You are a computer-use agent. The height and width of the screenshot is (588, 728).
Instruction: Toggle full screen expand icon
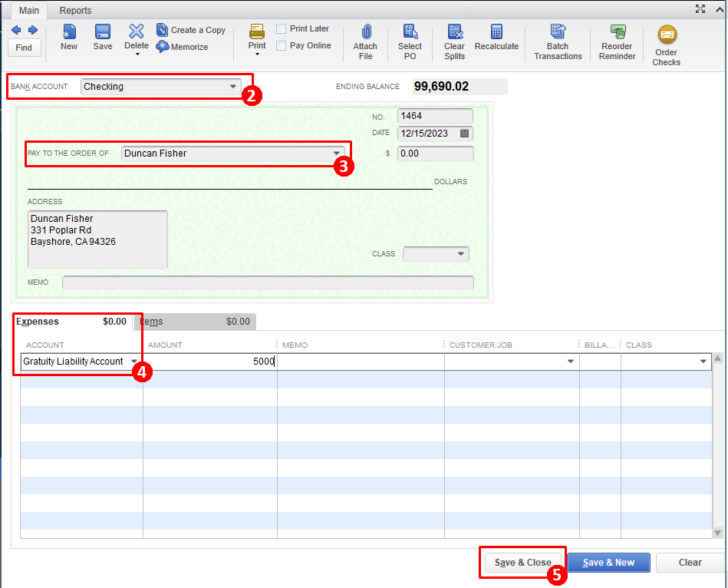700,8
